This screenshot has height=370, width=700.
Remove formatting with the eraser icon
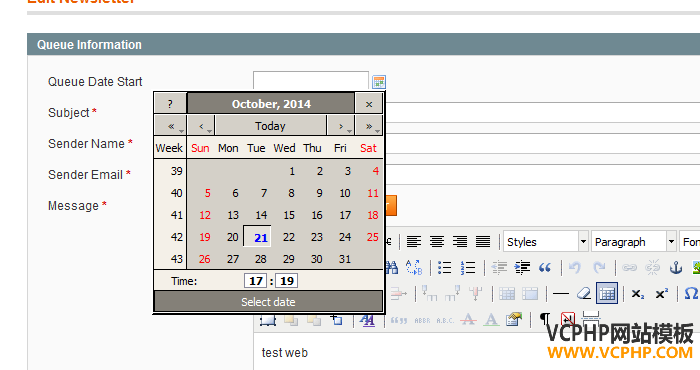click(x=583, y=294)
